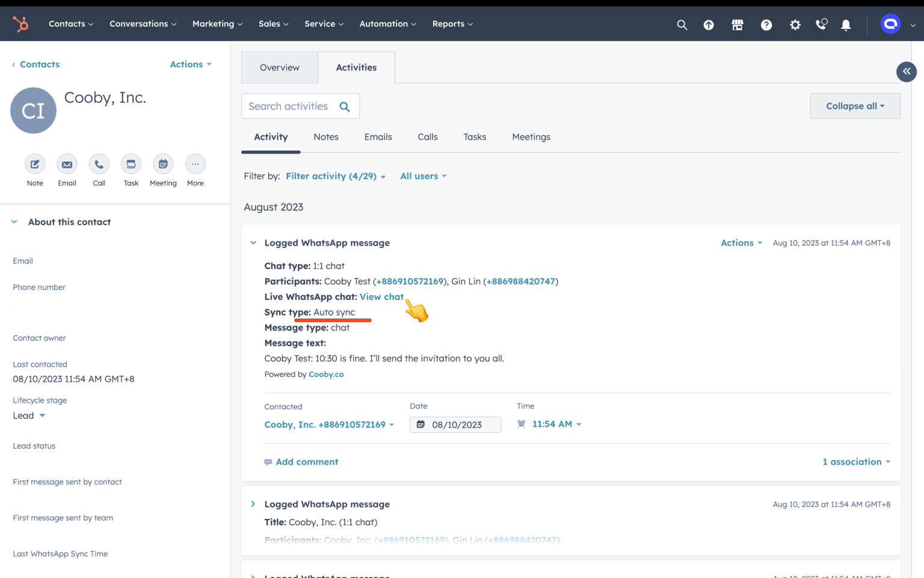Click the Cooby, Inc. contact name heading

click(105, 98)
